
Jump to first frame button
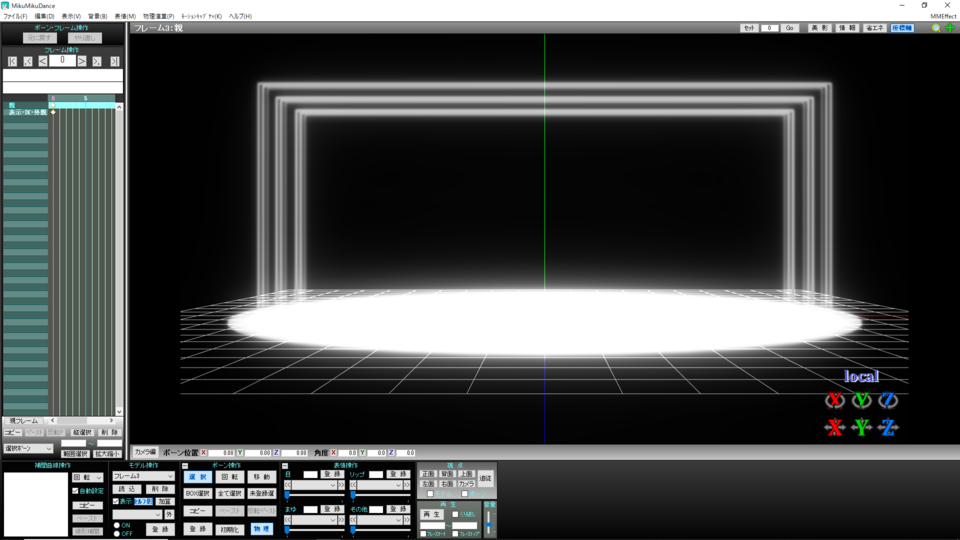(12, 61)
